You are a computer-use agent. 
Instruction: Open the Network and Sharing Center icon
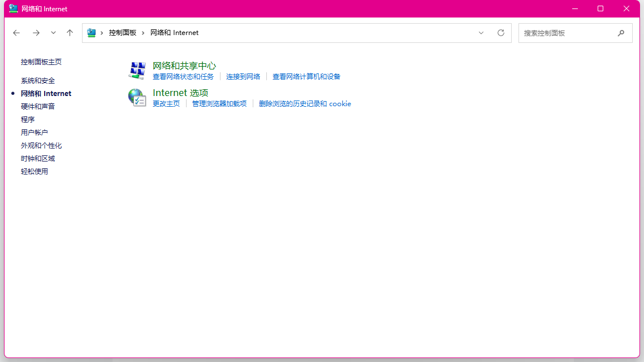137,71
